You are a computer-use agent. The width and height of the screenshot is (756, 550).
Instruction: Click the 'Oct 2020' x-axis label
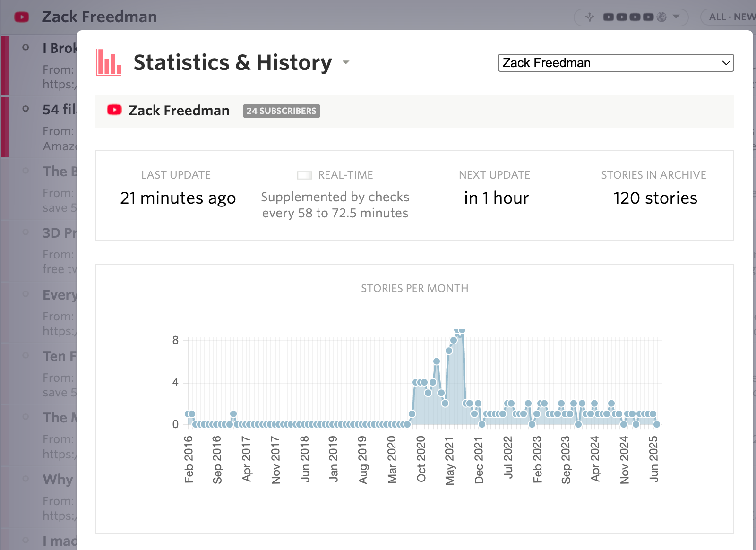(x=421, y=459)
